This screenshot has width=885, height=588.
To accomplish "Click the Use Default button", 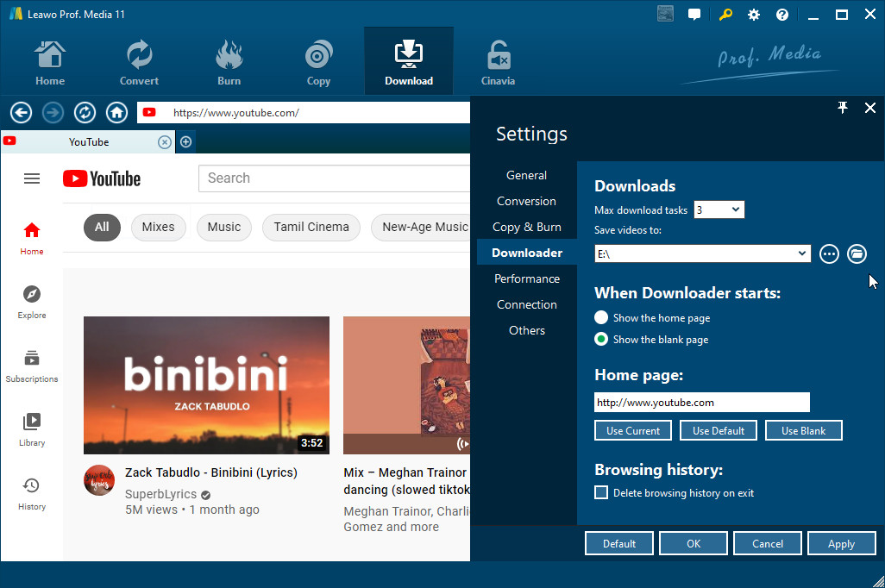I will point(718,430).
